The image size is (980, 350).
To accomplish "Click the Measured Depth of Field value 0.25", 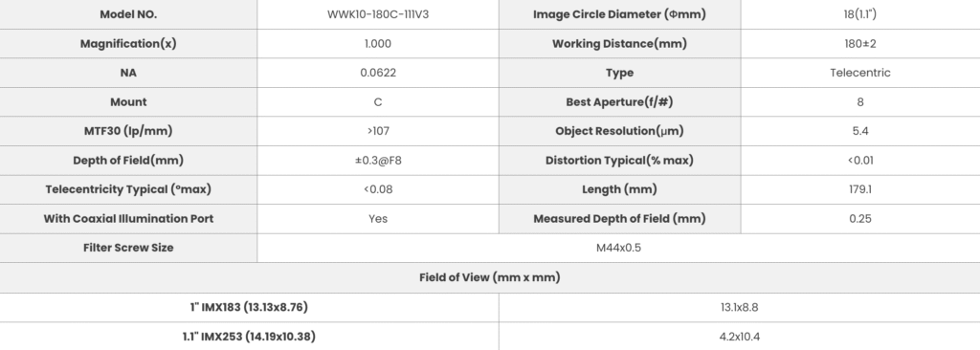I will [860, 219].
